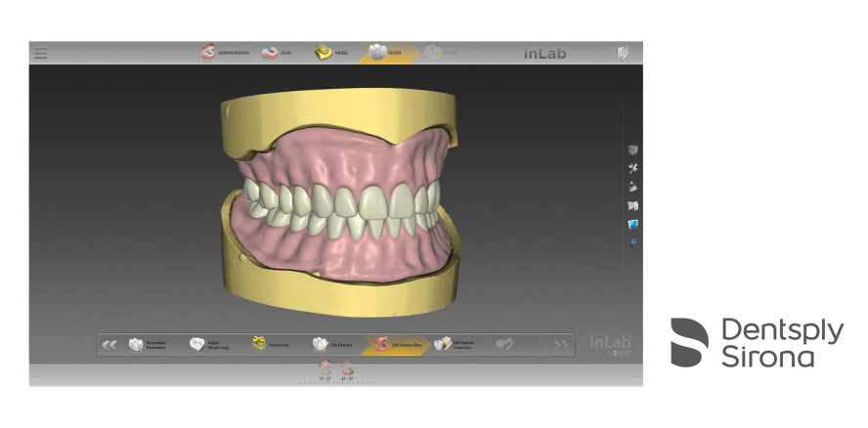This screenshot has width=868, height=428.
Task: Open the Adjust Morphology step
Action: [x=209, y=344]
